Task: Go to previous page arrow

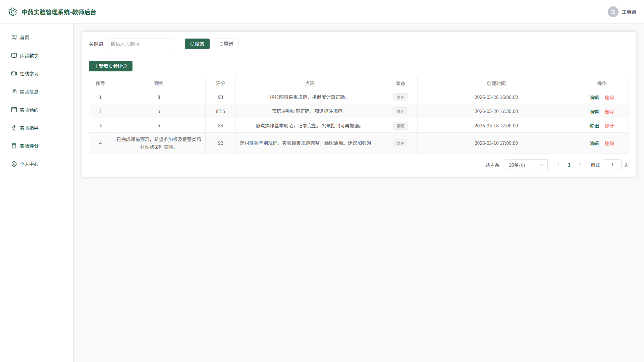Action: pos(558,165)
